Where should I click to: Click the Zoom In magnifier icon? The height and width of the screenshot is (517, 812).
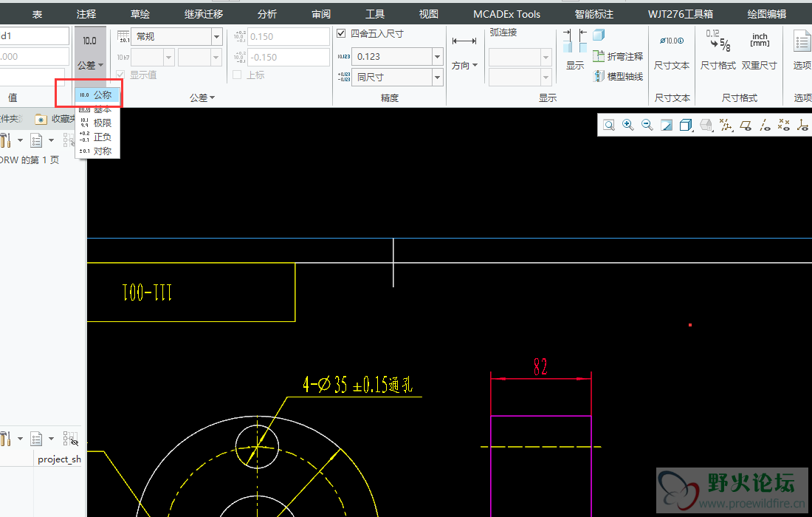point(628,125)
